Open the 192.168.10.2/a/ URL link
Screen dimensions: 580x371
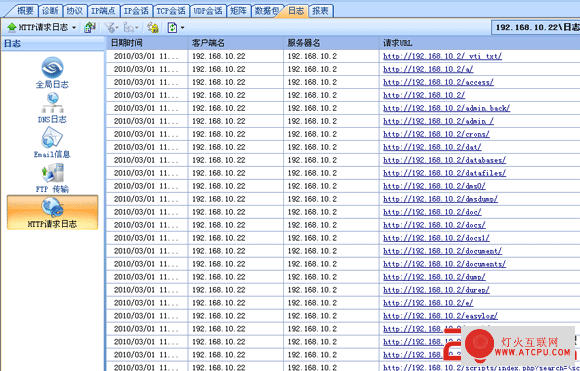pos(428,69)
